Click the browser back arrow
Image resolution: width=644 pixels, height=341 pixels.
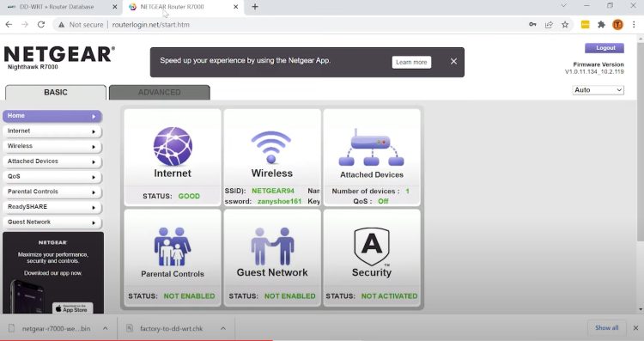(9, 25)
